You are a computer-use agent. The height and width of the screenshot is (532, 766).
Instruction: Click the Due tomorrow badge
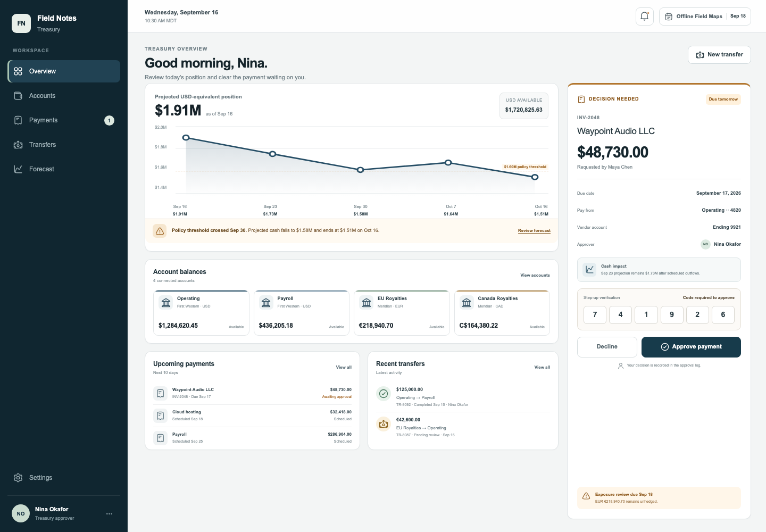coord(723,99)
